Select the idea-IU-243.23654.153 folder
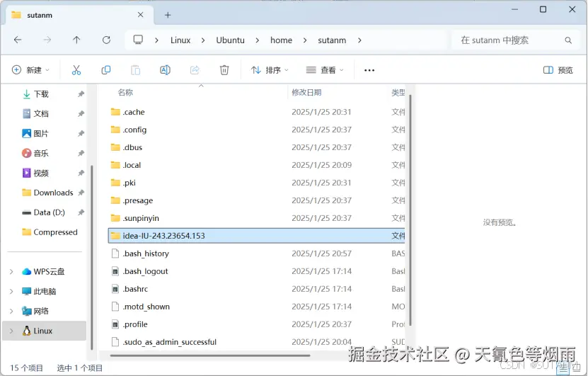Image resolution: width=588 pixels, height=376 pixels. pos(257,236)
